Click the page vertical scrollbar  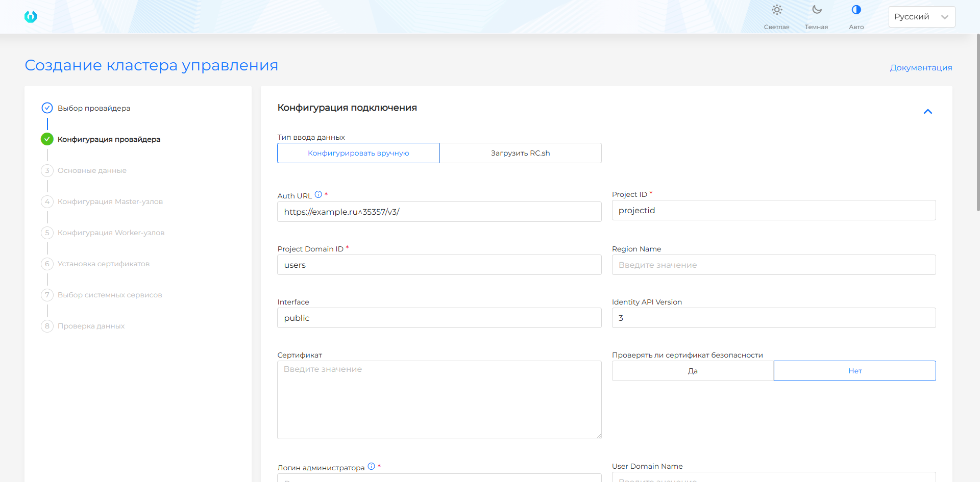(977, 122)
